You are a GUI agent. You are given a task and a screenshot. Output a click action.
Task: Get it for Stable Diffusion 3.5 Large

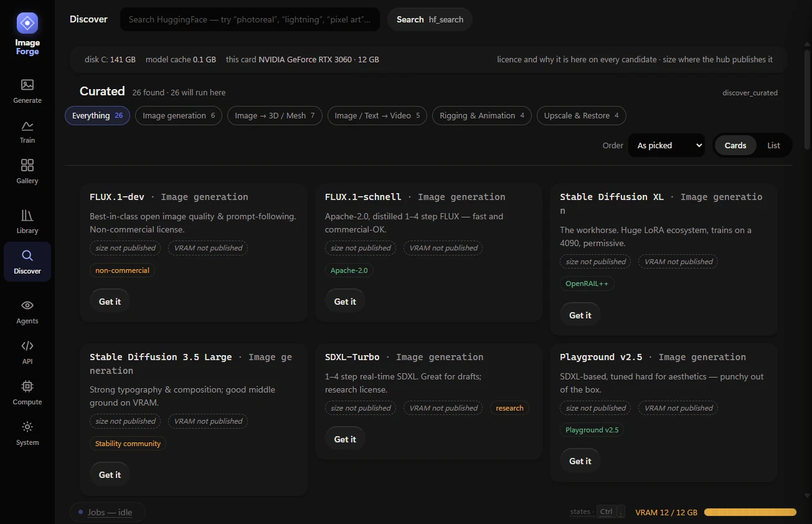coord(110,475)
